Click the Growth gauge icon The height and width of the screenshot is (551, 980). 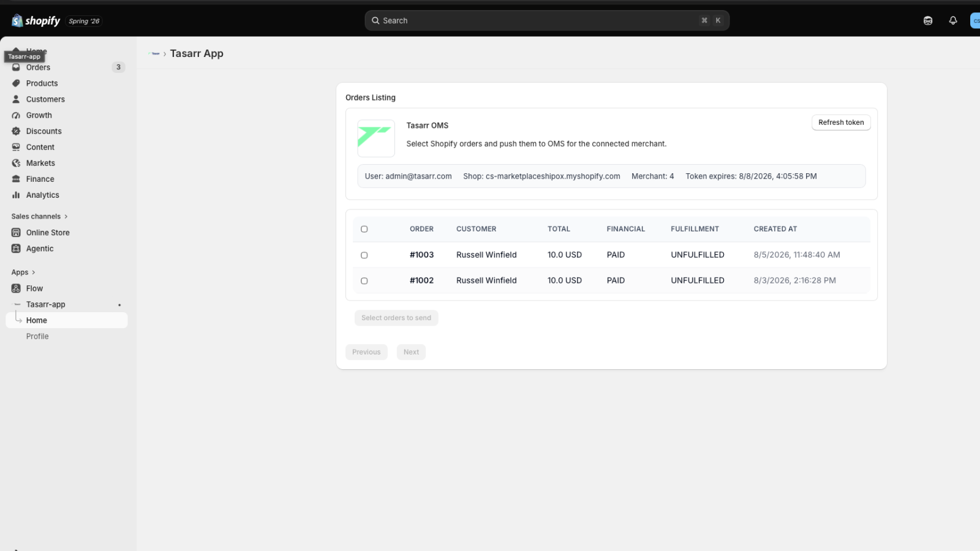tap(16, 115)
